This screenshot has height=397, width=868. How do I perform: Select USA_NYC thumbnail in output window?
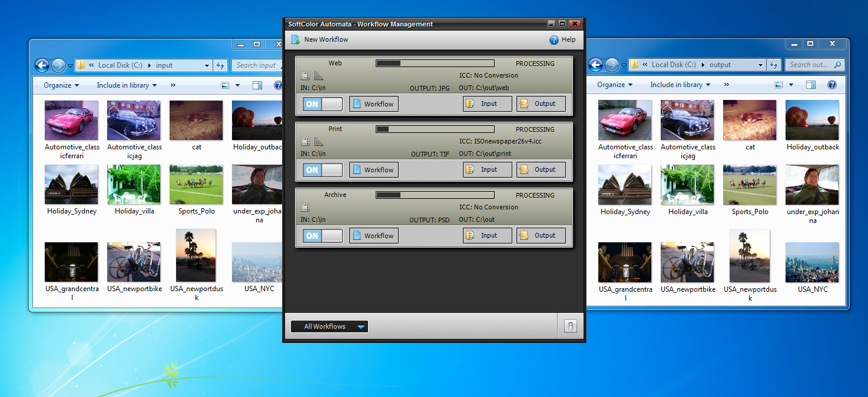[812, 262]
